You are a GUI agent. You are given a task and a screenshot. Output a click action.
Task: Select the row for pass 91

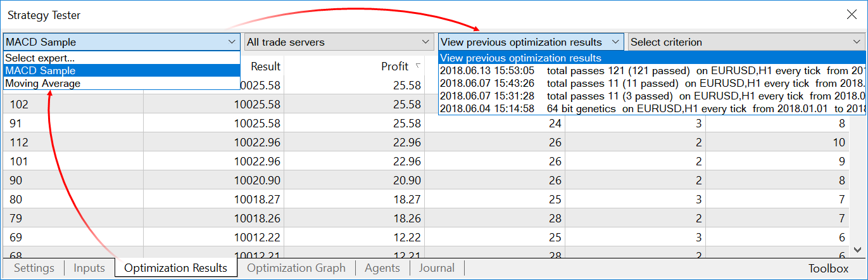click(x=253, y=124)
